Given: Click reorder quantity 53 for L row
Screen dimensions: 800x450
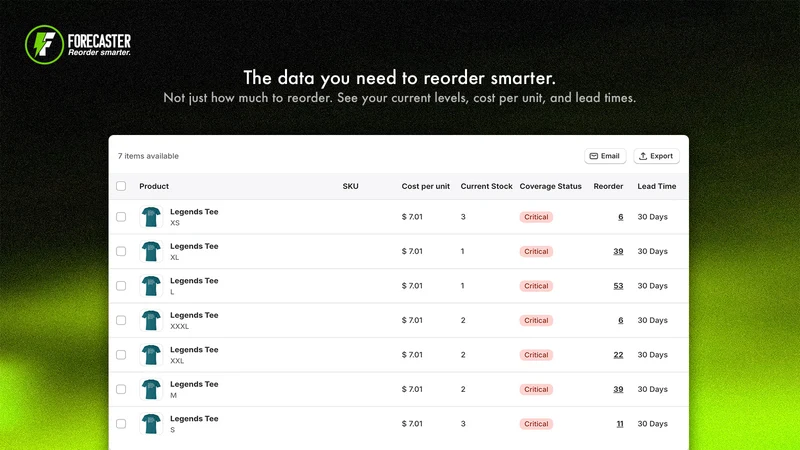Looking at the screenshot, I should click(618, 286).
